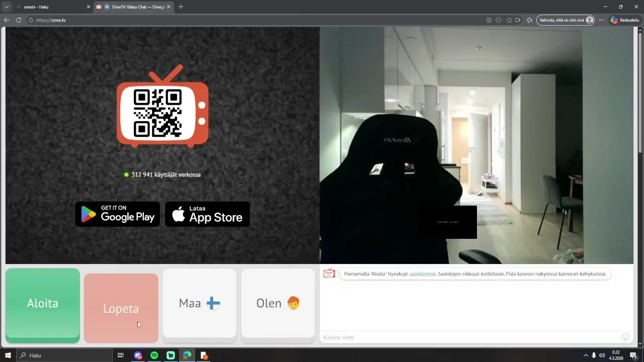Click the 312 941 käyttäjät verkossa text

(x=166, y=174)
